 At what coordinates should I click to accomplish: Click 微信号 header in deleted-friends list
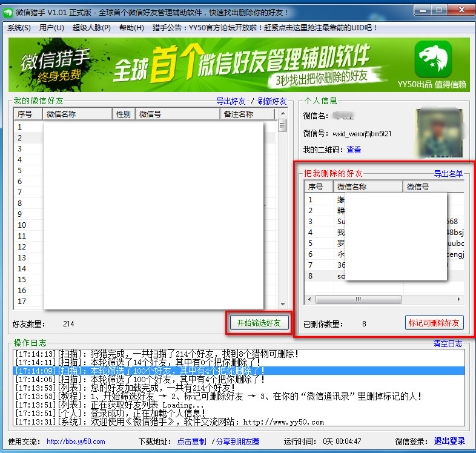pos(434,187)
